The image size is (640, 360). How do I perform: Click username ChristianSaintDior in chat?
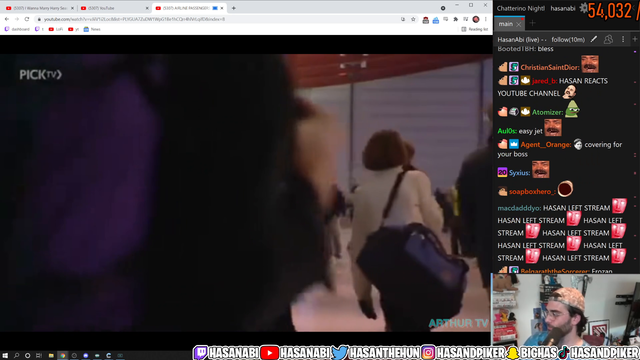point(549,68)
